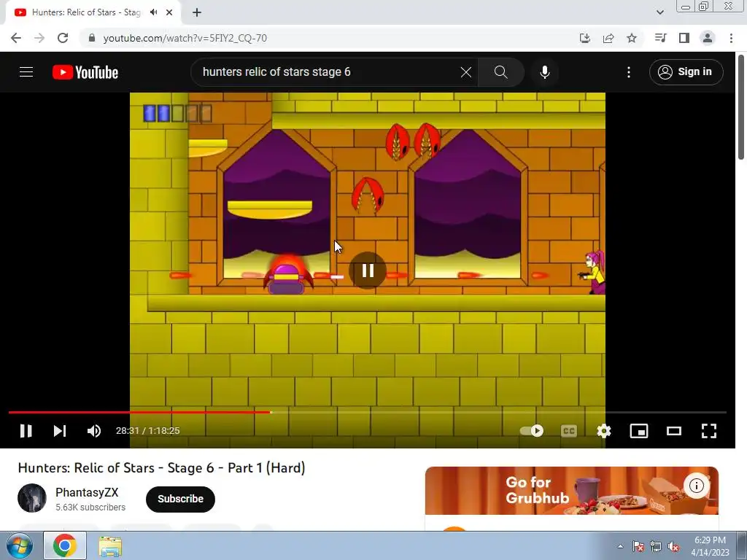
Task: Skip to the next video
Action: [x=60, y=430]
